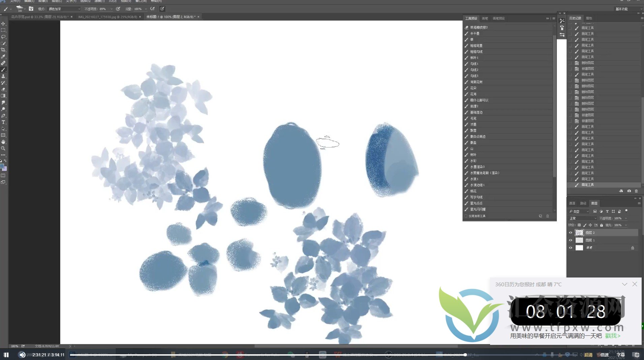Select the Zoom magnifier tool
644x360 pixels.
[3, 148]
